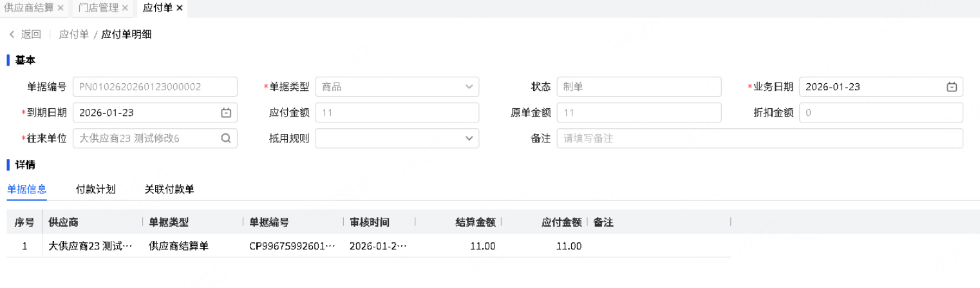Click the 返回 back arrow
This screenshot has height=288, width=980.
pos(12,34)
